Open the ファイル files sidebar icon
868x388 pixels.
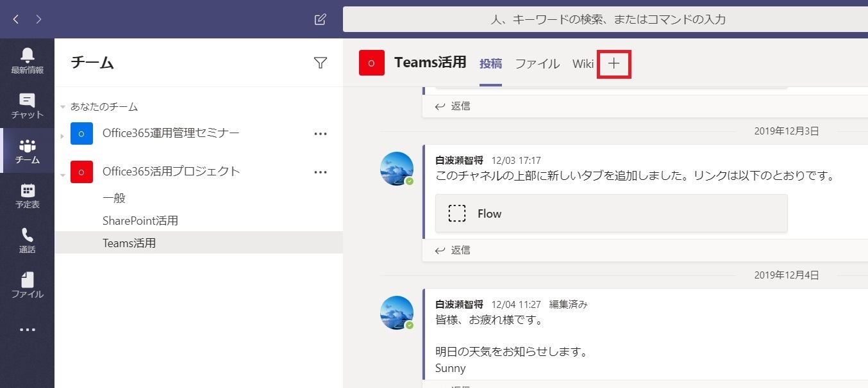coord(27,286)
